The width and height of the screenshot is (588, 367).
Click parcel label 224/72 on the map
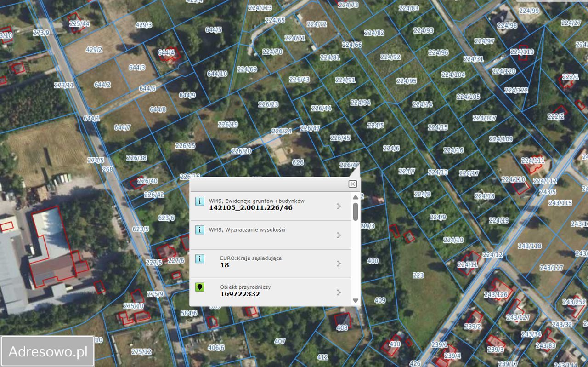(x=317, y=24)
